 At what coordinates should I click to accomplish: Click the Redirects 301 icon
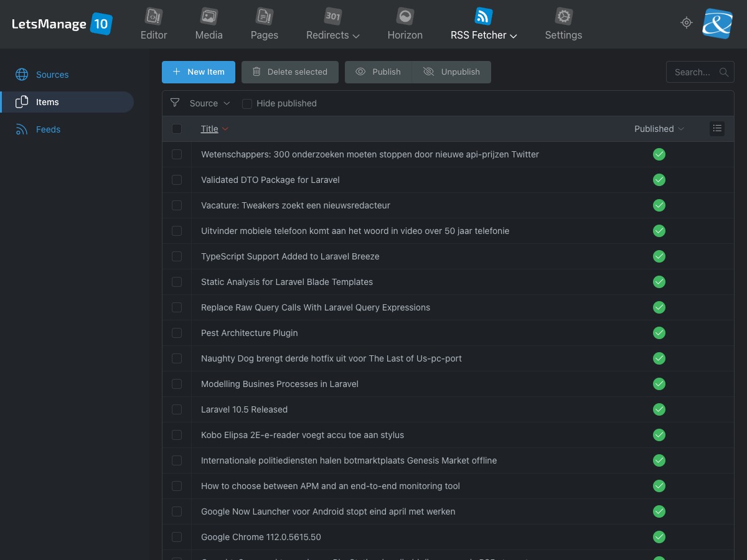click(333, 16)
